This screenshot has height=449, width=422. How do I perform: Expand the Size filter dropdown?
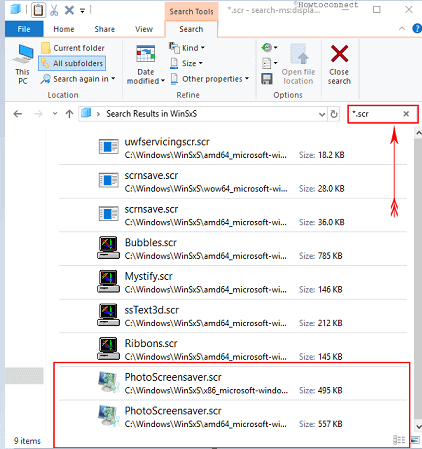[186, 63]
